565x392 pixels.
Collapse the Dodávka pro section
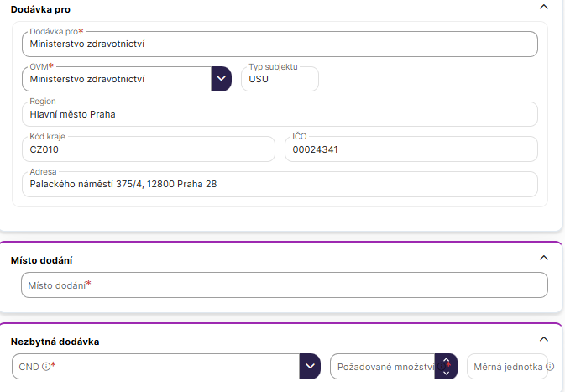pyautogui.click(x=543, y=7)
